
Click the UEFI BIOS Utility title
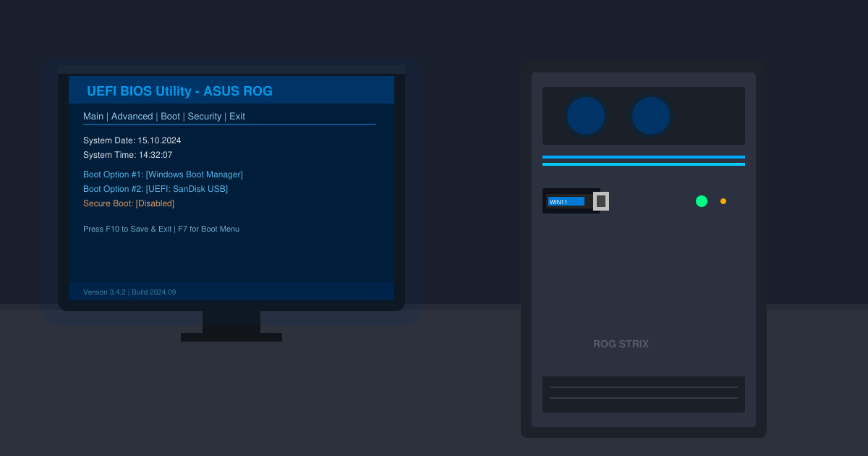179,91
